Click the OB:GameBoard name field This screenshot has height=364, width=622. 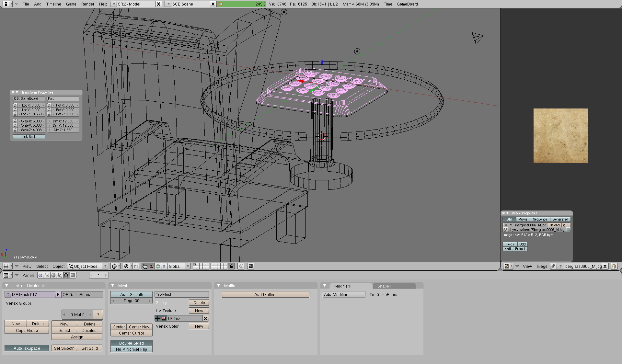pos(82,294)
